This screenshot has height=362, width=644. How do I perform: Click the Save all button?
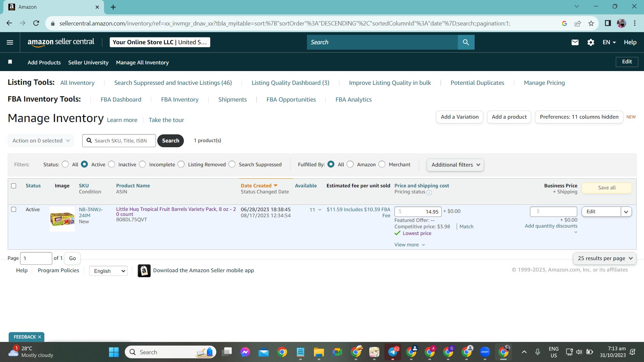pyautogui.click(x=607, y=188)
